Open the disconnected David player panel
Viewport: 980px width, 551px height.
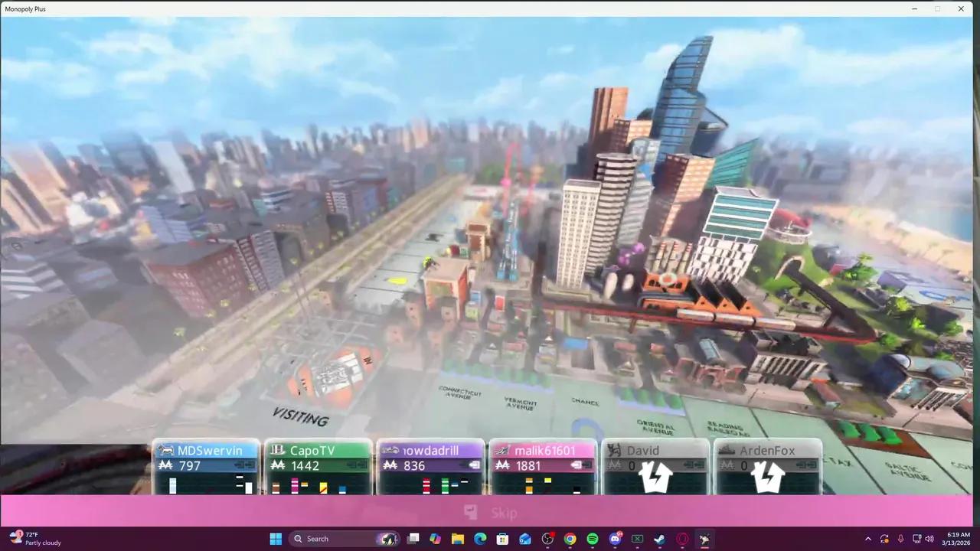pyautogui.click(x=655, y=468)
